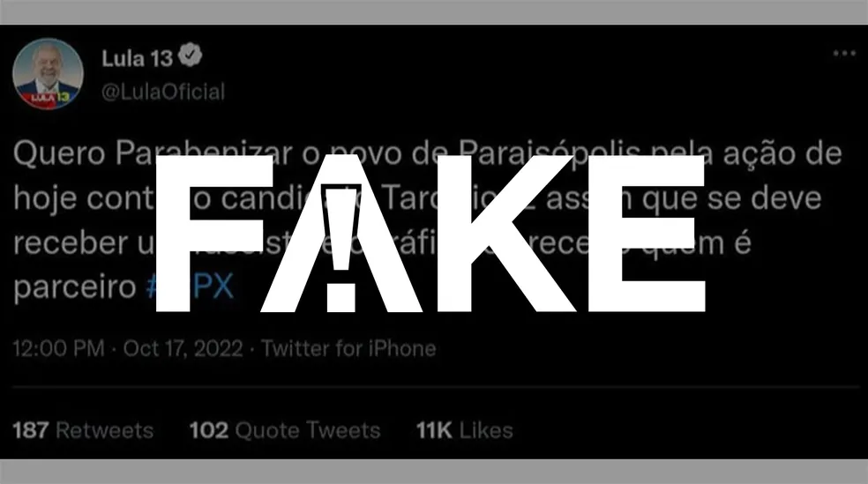Show the 11K Likes list
Viewport: 868px width, 484px height.
[x=464, y=430]
